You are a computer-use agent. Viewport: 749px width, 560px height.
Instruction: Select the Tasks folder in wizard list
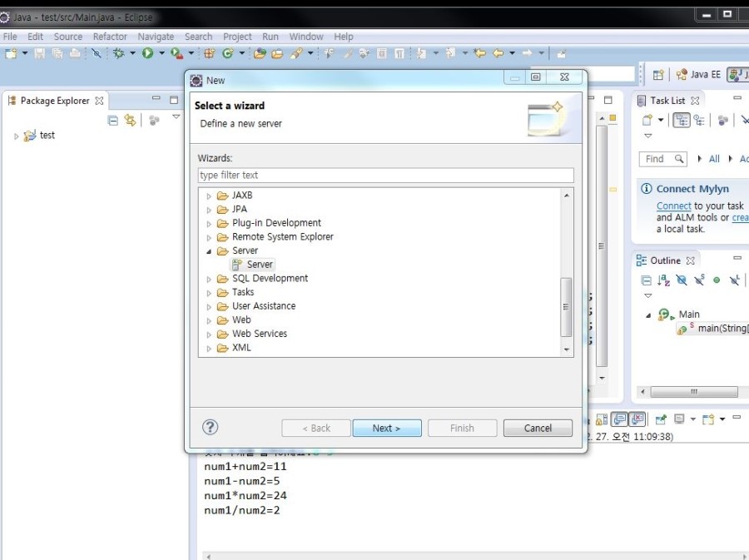(x=243, y=292)
